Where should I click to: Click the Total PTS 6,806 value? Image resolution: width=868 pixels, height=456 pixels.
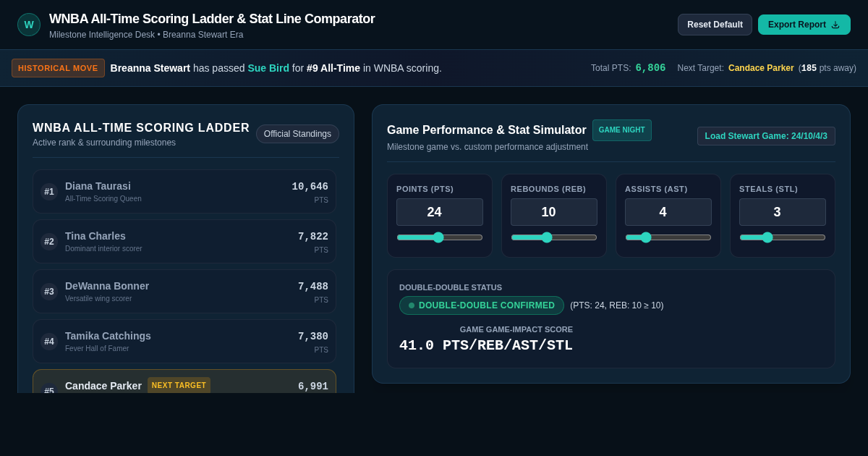pyautogui.click(x=650, y=68)
